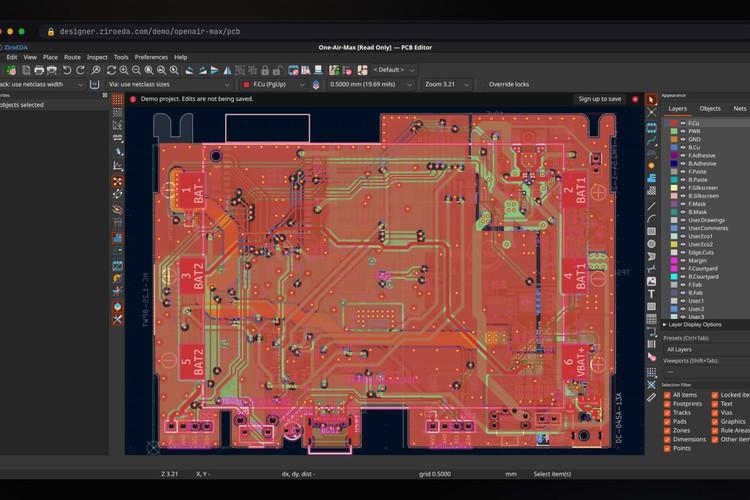Click the Margin layer color swatch

[674, 261]
